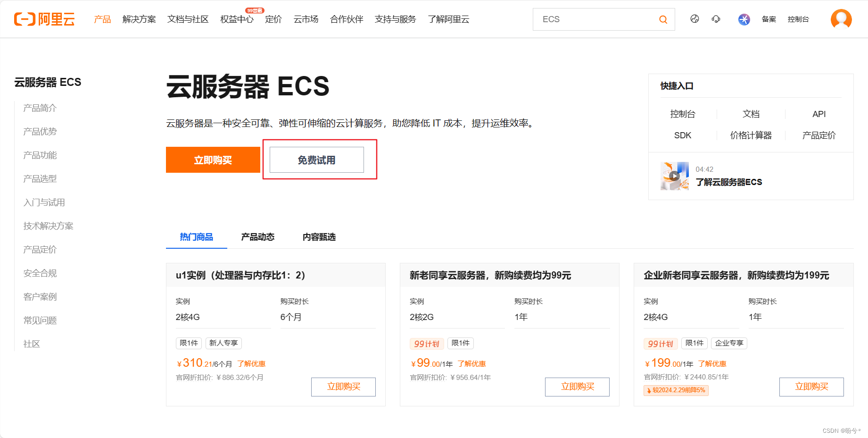Click the 新人专享 tag
The image size is (868, 438).
pos(223,343)
